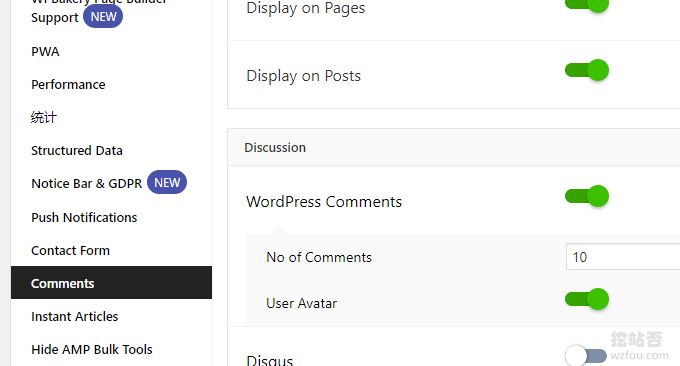Click the User Avatar label
Viewport: 680px width, 366px height.
pos(301,303)
